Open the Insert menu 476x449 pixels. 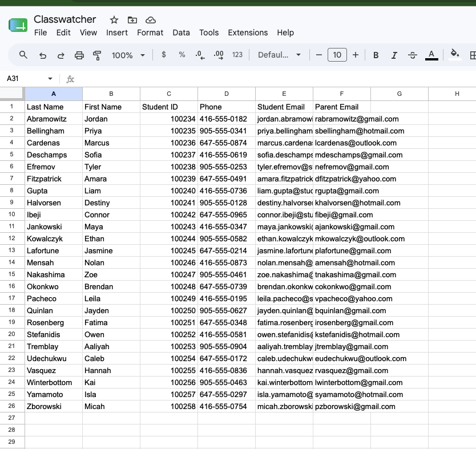117,33
